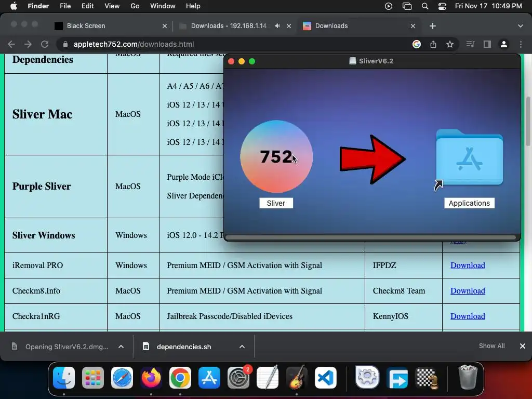Viewport: 532px width, 399px height.
Task: Bookmark this page with the star
Action: (x=450, y=44)
